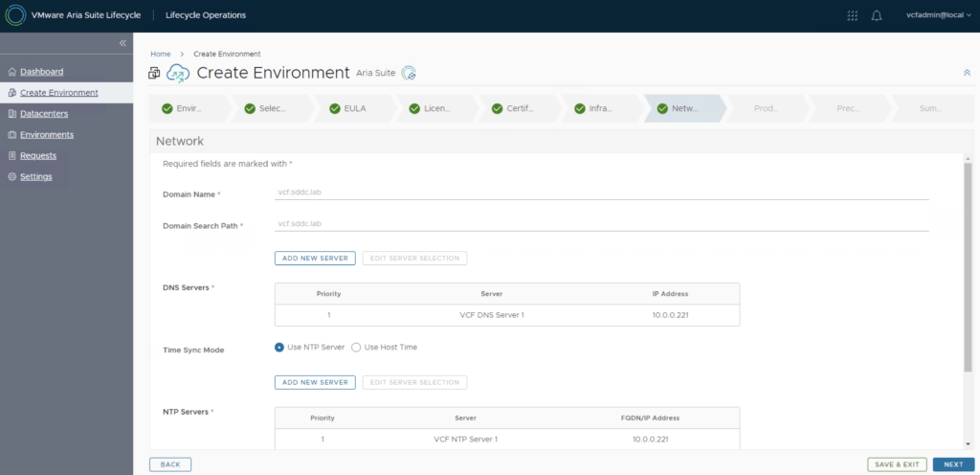Open the Requests sidebar item
The image size is (980, 475).
click(38, 155)
